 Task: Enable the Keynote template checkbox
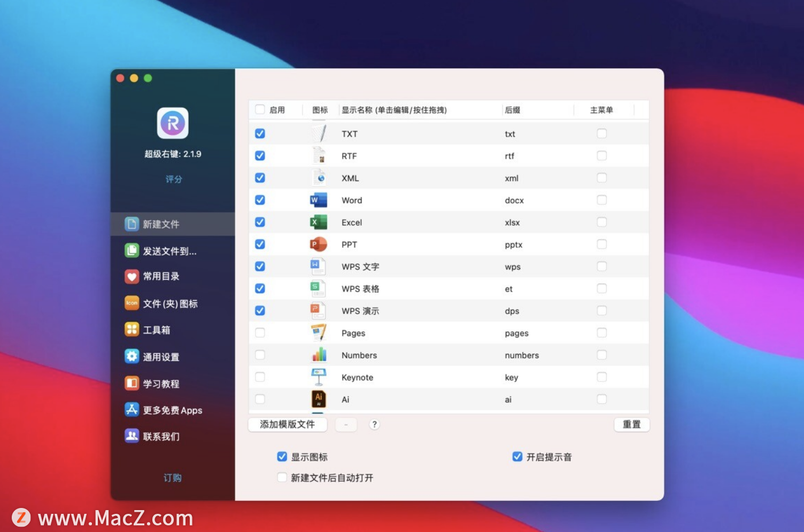tap(260, 377)
